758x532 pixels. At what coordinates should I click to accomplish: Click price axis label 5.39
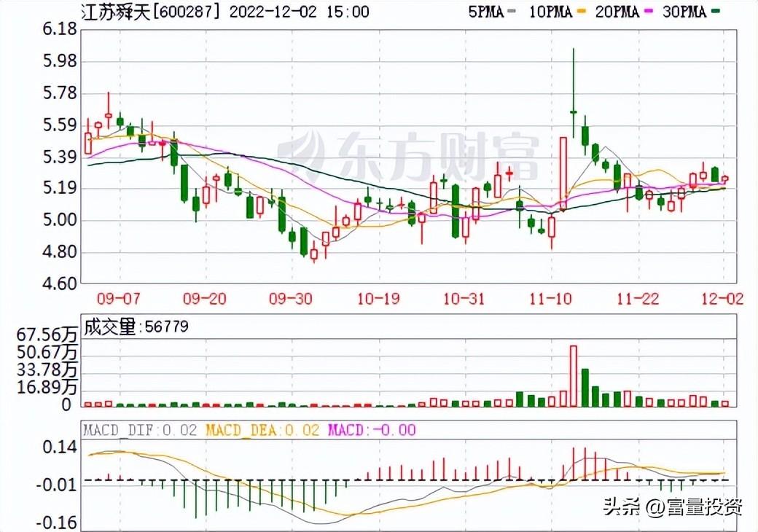pyautogui.click(x=60, y=157)
